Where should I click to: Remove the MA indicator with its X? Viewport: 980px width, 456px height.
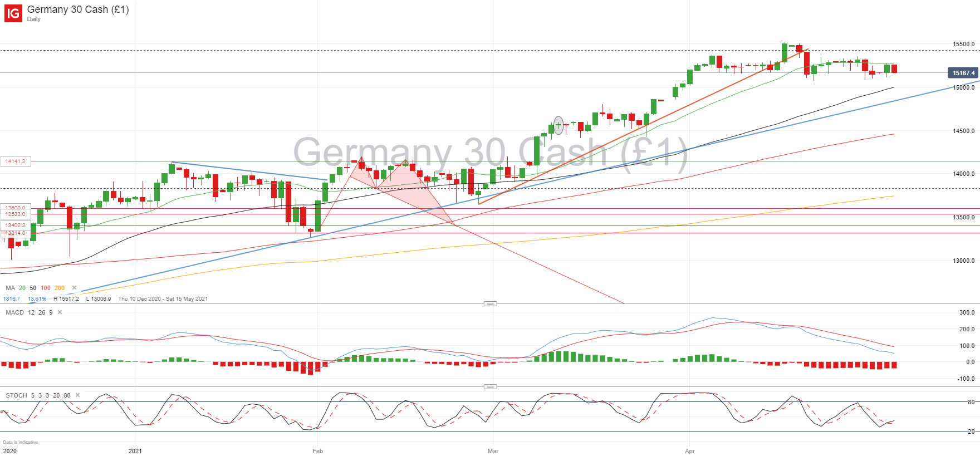(74, 288)
